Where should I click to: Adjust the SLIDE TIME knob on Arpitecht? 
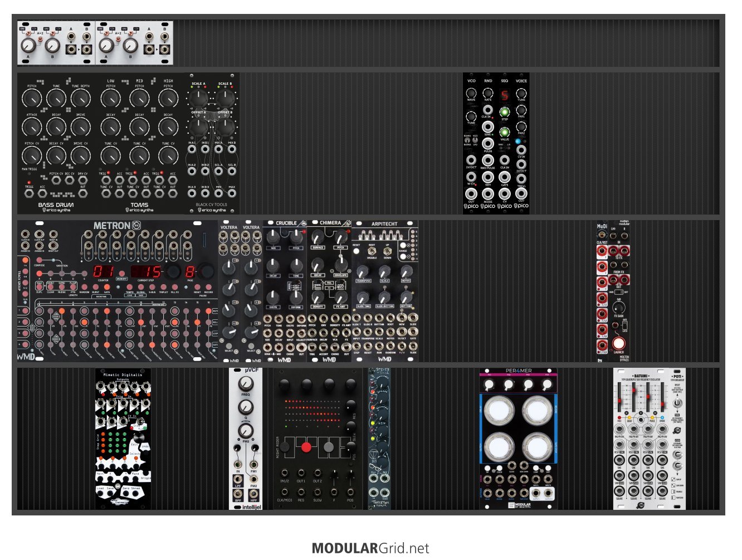tap(363, 296)
